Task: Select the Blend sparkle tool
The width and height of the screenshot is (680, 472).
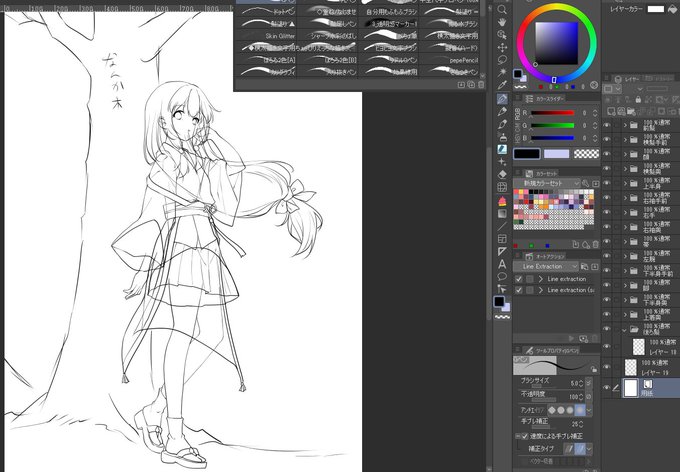Action: (x=502, y=162)
